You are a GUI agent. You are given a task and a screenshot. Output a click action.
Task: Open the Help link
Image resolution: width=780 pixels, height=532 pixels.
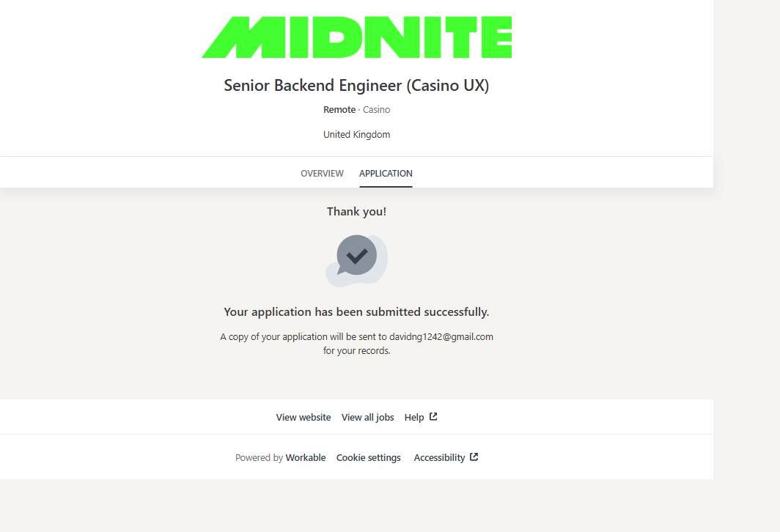click(x=414, y=418)
